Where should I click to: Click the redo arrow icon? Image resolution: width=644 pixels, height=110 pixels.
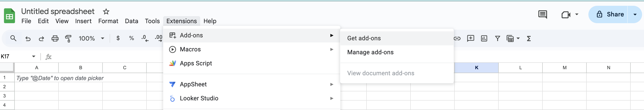click(x=42, y=38)
